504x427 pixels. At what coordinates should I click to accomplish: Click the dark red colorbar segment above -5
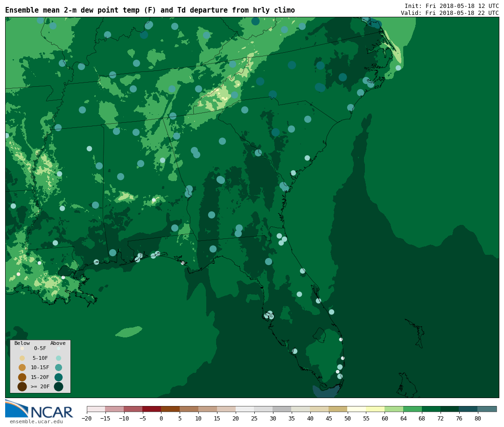[152, 409]
